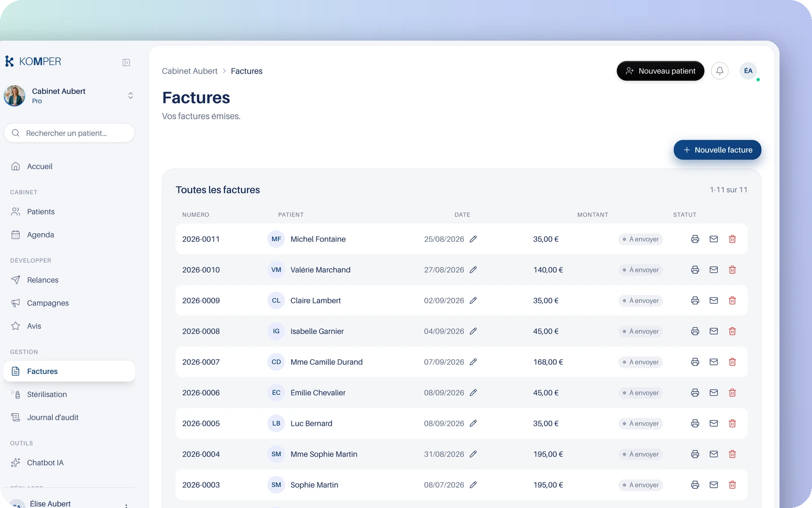Edit date of invoice 2026-0008
812x508 pixels.
coord(473,331)
